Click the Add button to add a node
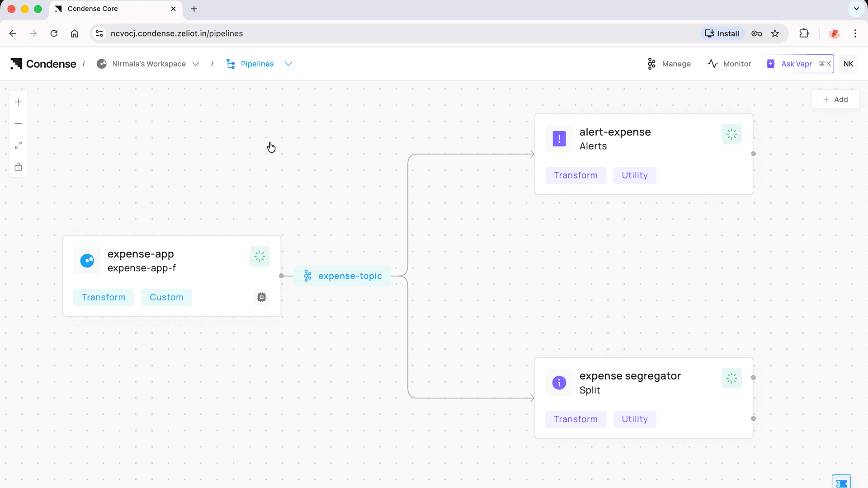 click(x=835, y=99)
